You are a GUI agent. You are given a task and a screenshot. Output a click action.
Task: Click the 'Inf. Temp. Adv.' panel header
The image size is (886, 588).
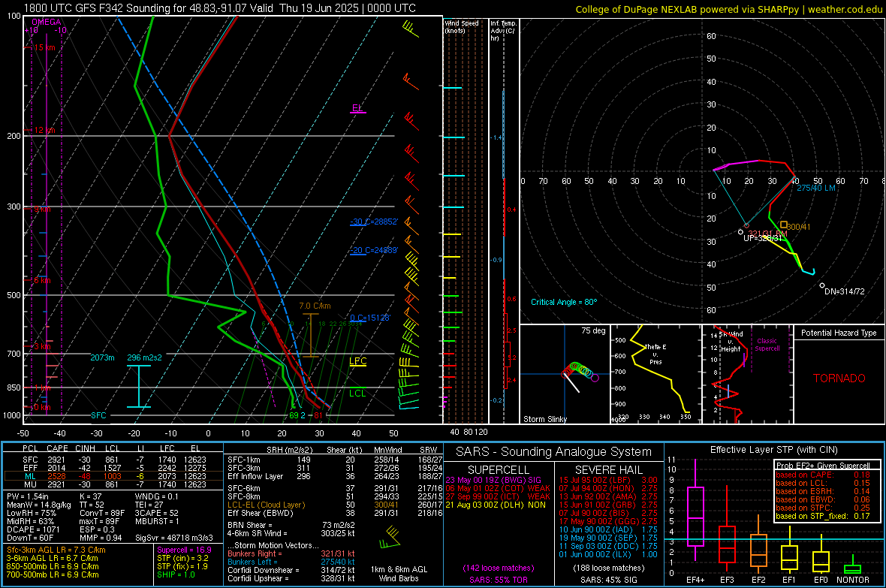tap(503, 31)
